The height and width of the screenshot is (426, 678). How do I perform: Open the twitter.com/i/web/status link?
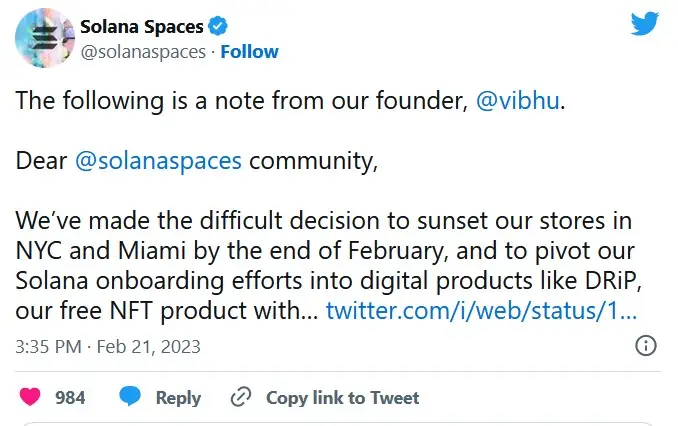(481, 311)
